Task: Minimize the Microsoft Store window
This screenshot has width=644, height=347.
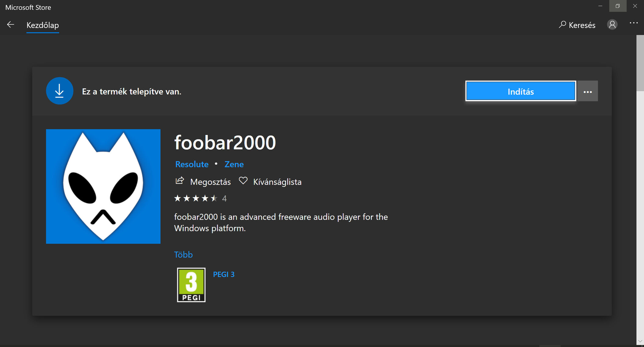Action: click(x=600, y=6)
